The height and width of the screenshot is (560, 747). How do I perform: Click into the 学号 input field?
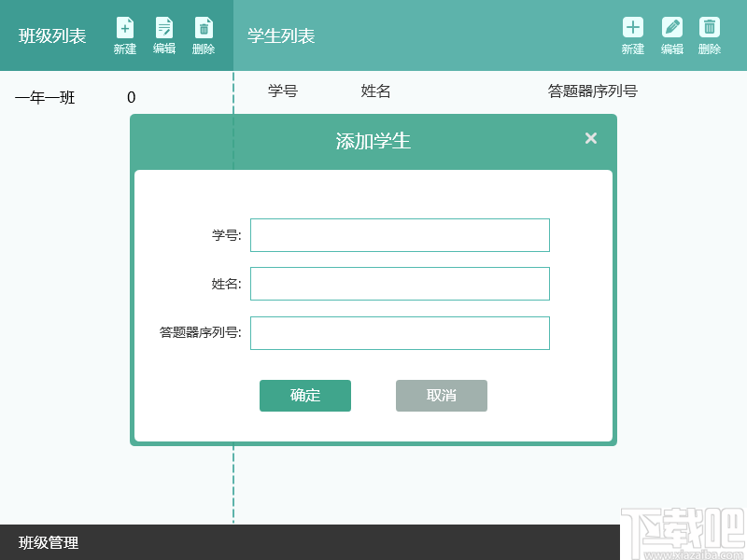pos(400,235)
